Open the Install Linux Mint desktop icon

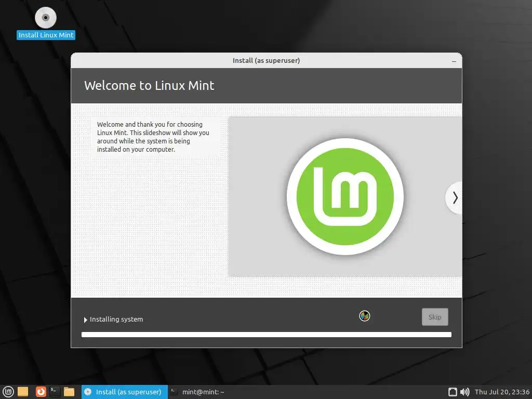[x=46, y=23]
